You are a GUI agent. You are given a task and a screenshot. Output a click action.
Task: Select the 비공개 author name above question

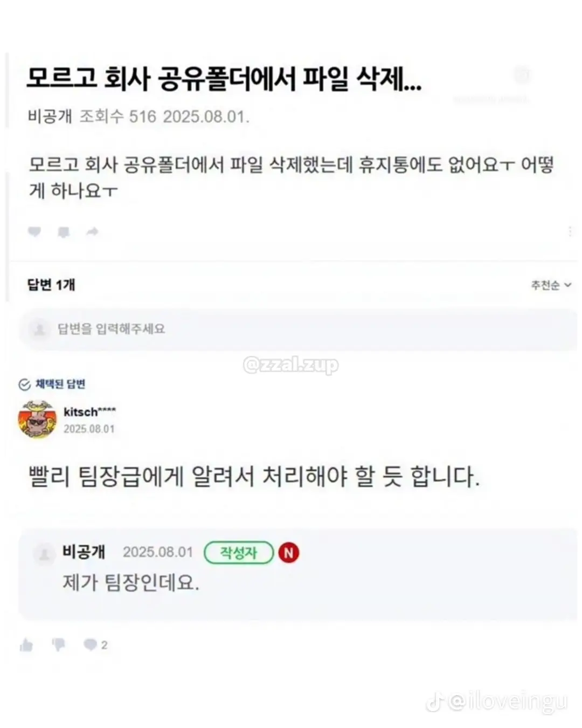pyautogui.click(x=50, y=116)
